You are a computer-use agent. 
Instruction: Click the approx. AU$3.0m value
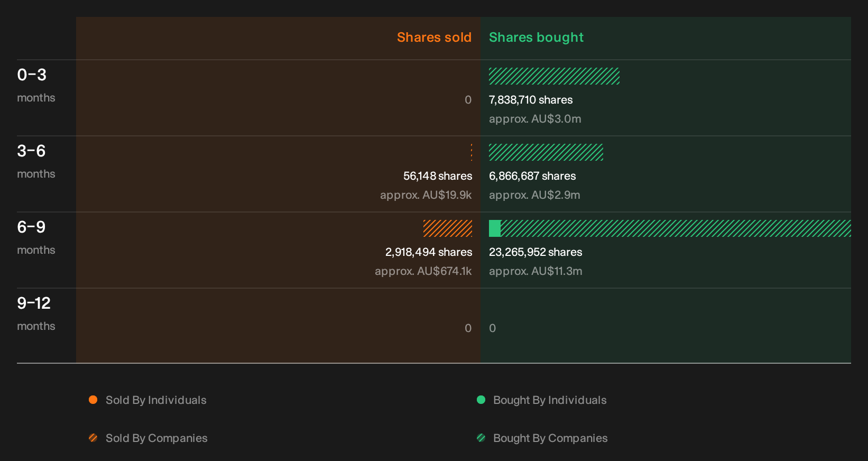535,119
